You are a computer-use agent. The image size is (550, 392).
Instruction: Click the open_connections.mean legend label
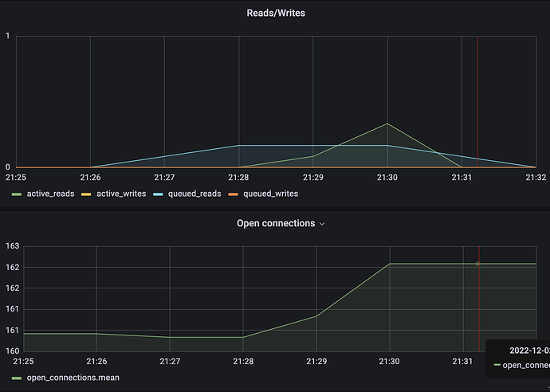pyautogui.click(x=73, y=377)
